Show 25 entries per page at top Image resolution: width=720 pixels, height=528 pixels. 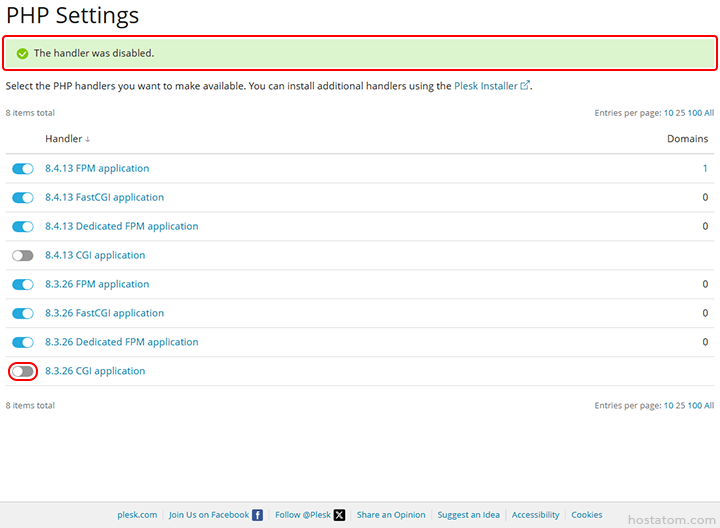click(680, 113)
